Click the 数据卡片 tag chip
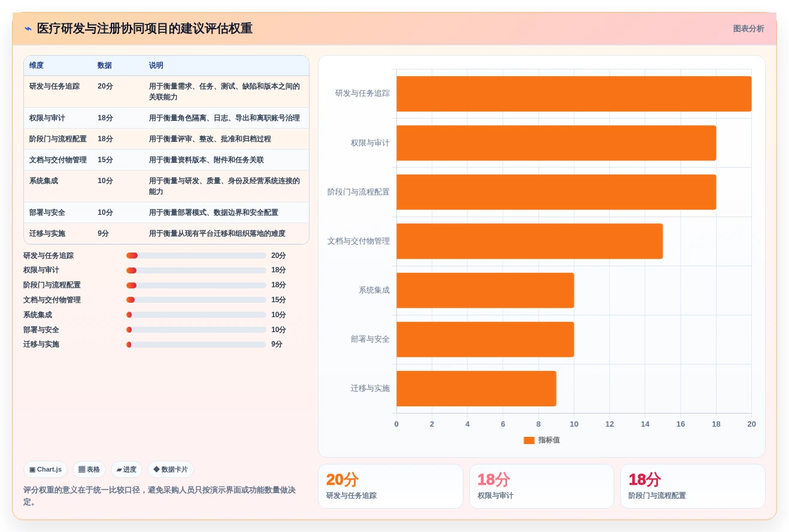 click(x=171, y=470)
